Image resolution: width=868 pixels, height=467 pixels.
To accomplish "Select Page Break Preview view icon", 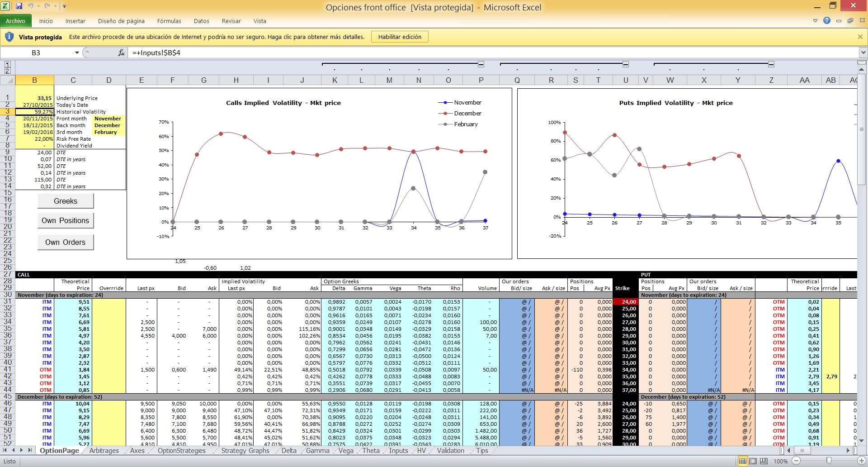I will 764,461.
